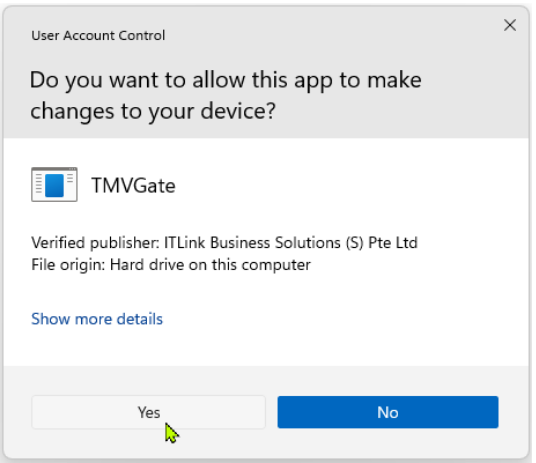Approve the elevation with Yes
This screenshot has width=536, height=463.
(x=148, y=412)
